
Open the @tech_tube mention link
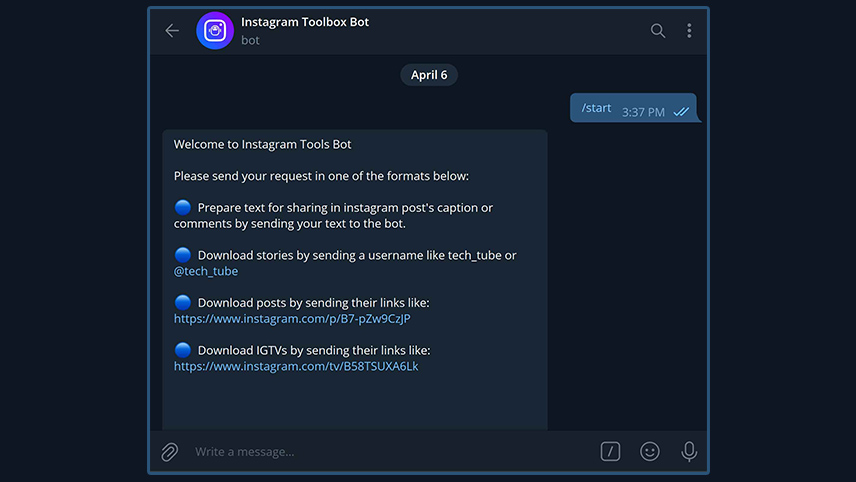pos(206,271)
